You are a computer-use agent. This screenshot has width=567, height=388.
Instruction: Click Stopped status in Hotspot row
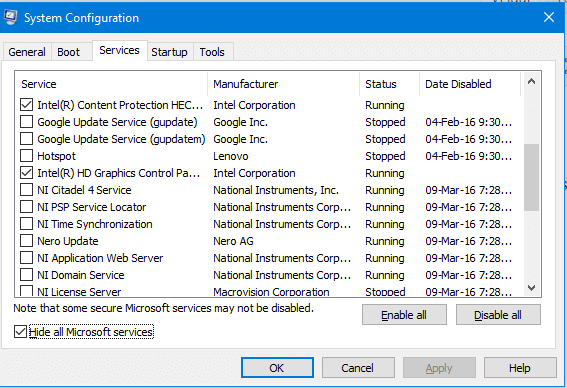point(385,156)
